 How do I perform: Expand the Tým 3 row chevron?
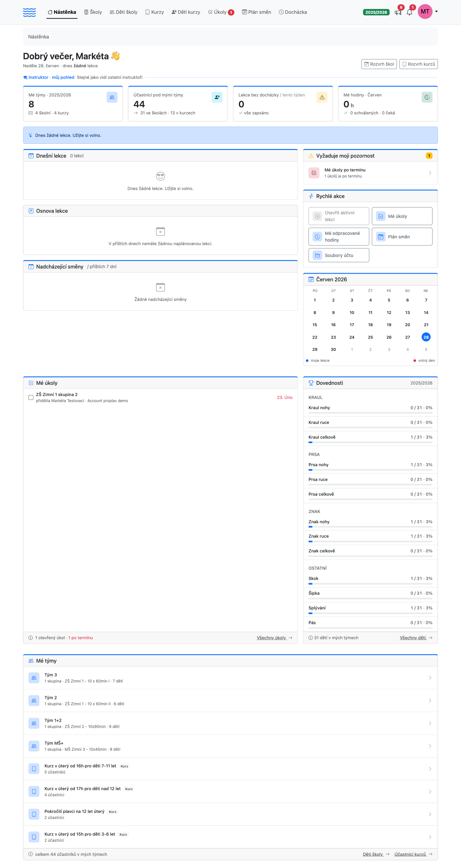pyautogui.click(x=430, y=678)
